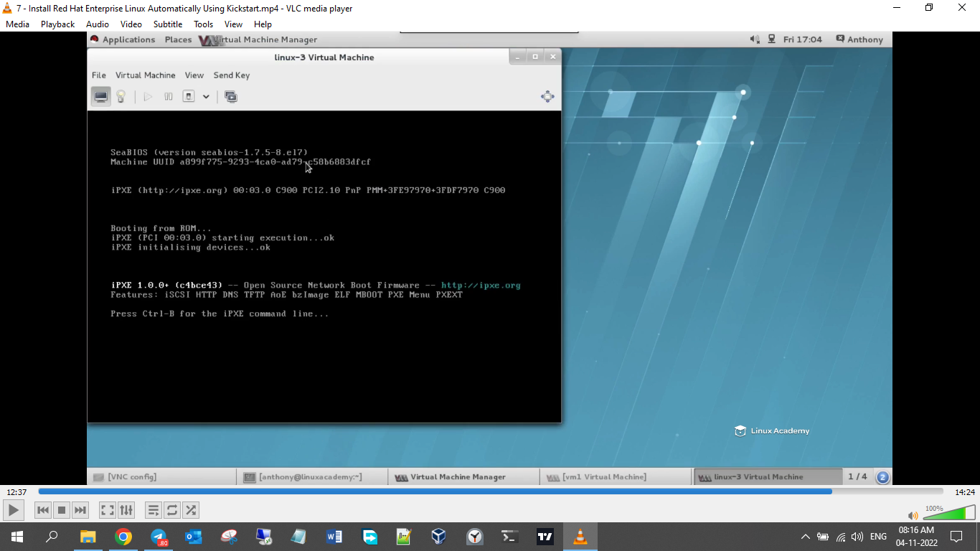Click the elapsed time 12:37 label

pyautogui.click(x=17, y=492)
